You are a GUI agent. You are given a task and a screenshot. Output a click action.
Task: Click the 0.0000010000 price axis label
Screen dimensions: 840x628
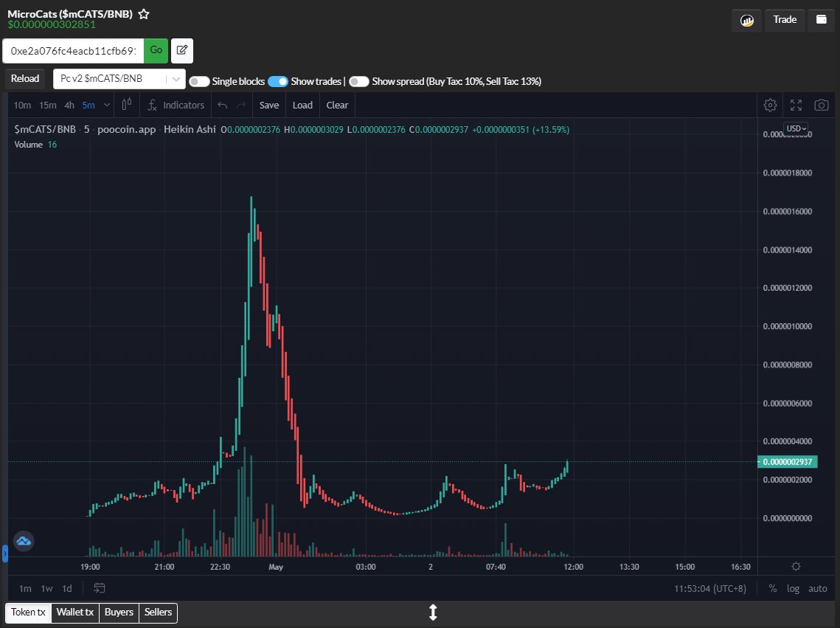788,326
